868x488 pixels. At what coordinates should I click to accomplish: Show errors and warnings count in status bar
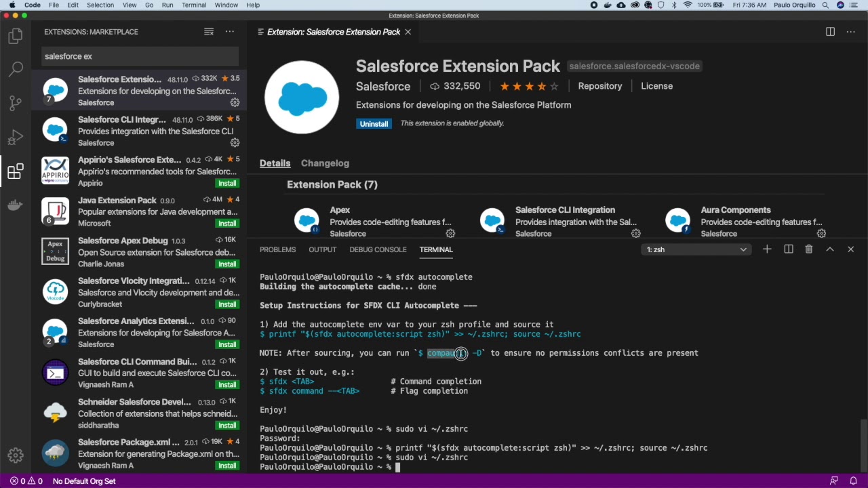pyautogui.click(x=26, y=481)
